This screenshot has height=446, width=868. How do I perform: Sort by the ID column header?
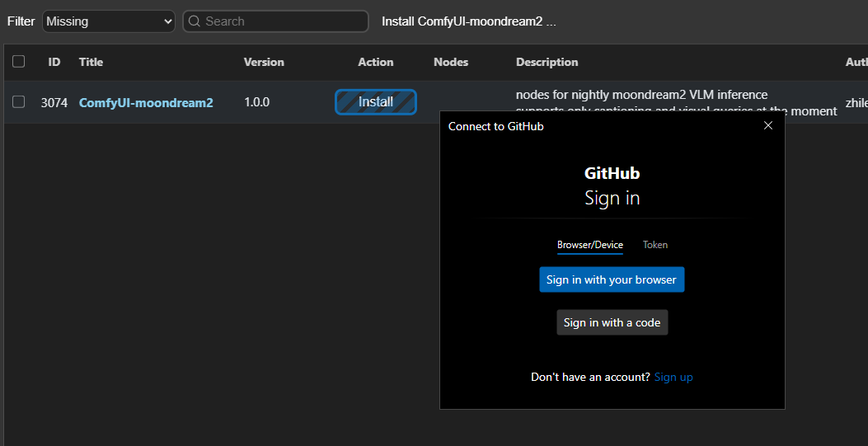[x=54, y=62]
